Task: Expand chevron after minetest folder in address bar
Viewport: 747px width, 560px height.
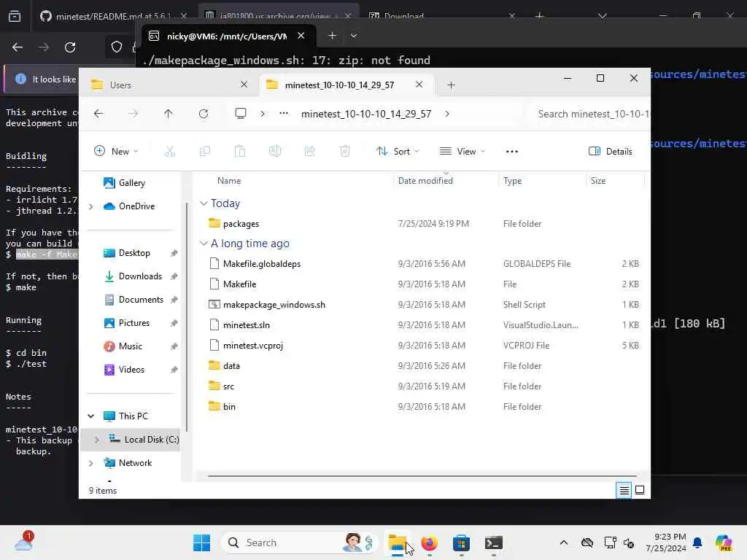Action: pyautogui.click(x=447, y=114)
